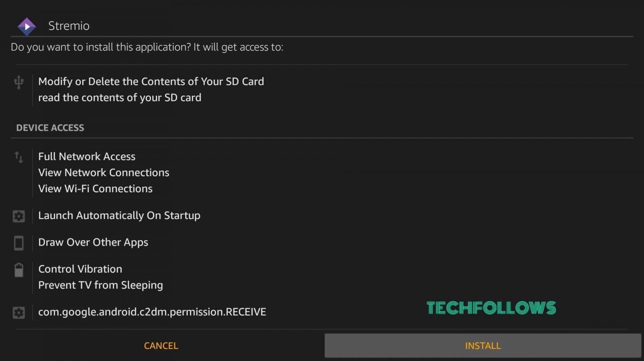This screenshot has height=361, width=644.
Task: Click the phone icon beside Draw Over Apps
Action: tap(19, 243)
